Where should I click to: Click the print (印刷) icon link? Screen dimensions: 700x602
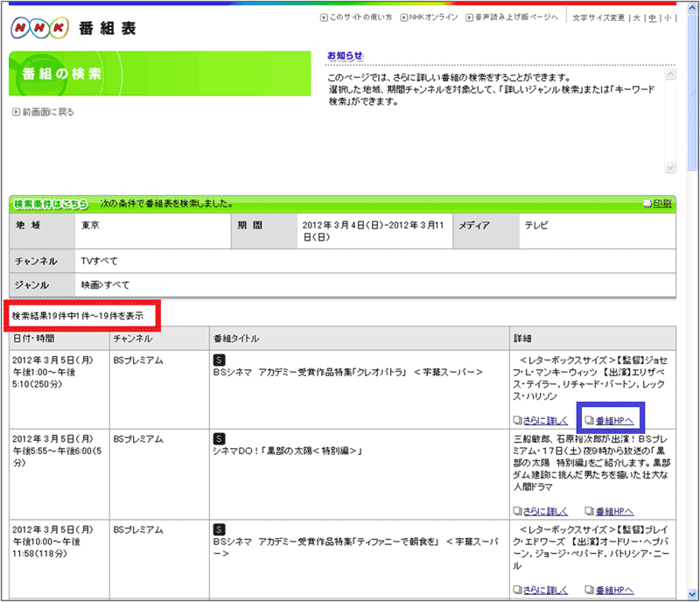(656, 204)
